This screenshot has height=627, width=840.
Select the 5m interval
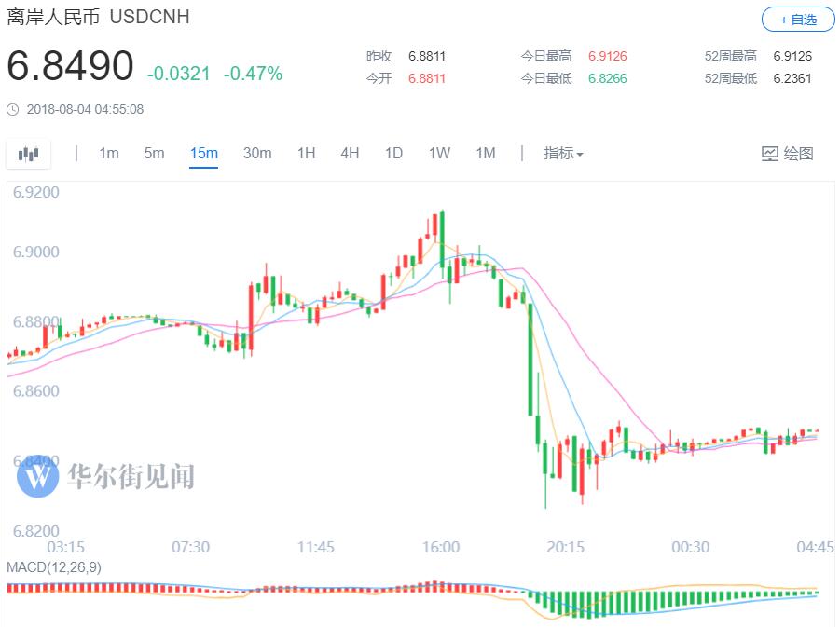[x=154, y=154]
